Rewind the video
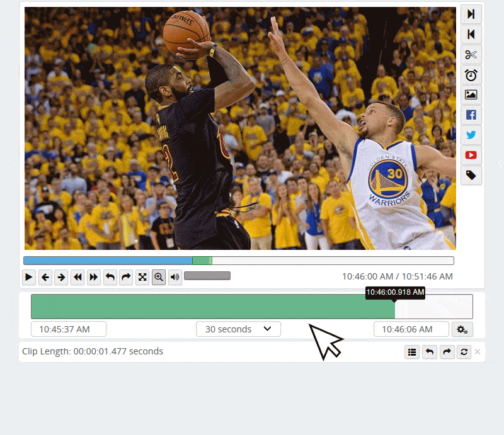504x435 pixels. pyautogui.click(x=77, y=277)
